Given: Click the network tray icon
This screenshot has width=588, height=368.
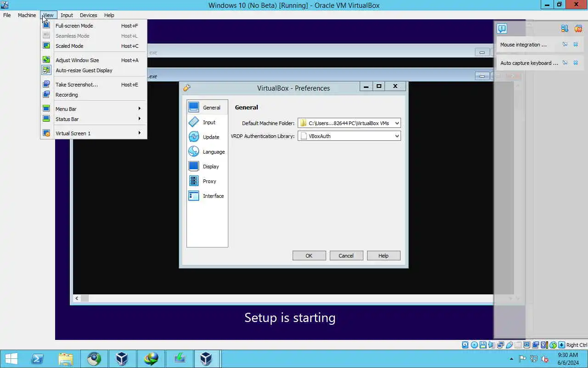Looking at the screenshot, I should pyautogui.click(x=534, y=359).
